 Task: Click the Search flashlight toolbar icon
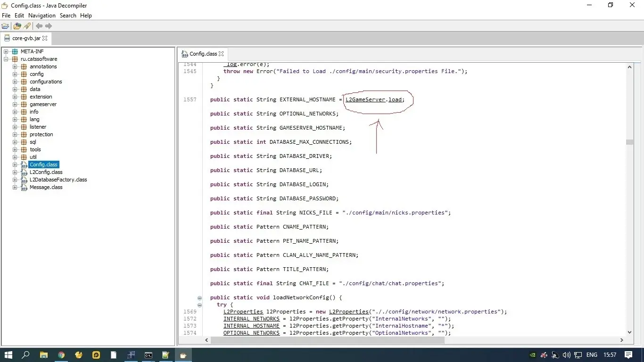(x=27, y=26)
